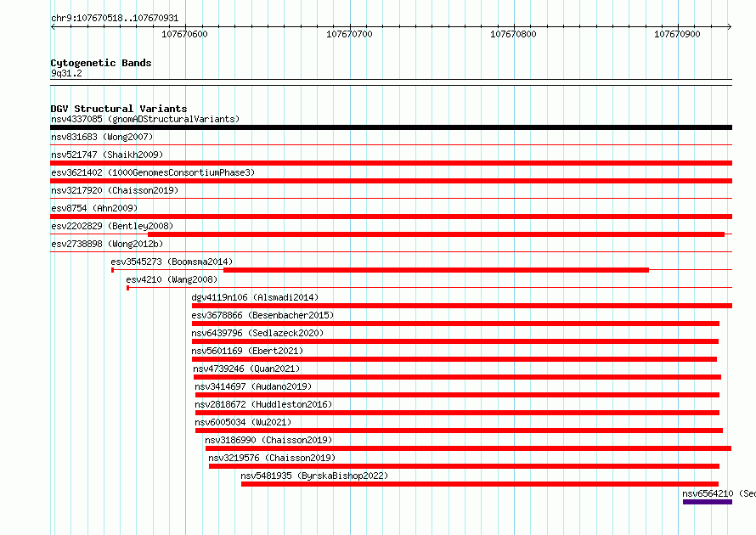
Task: Click the chr9:107670518..107670931 region label
Action: pyautogui.click(x=115, y=19)
